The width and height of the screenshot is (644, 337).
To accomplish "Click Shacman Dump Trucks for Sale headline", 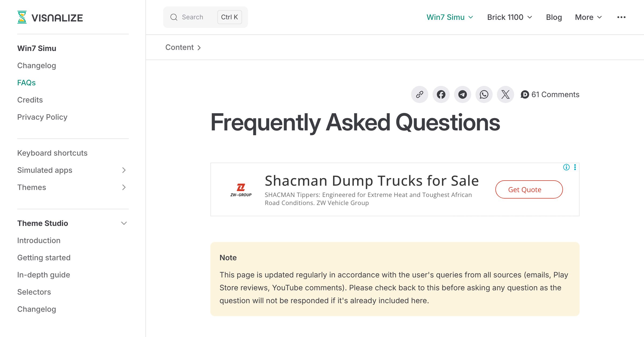I will coord(372,181).
